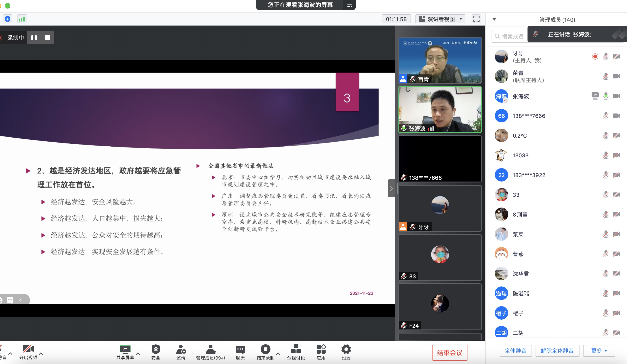Screen dimensions: 627x364
Task: Collapse the members panel arrow
Action: pos(494,19)
